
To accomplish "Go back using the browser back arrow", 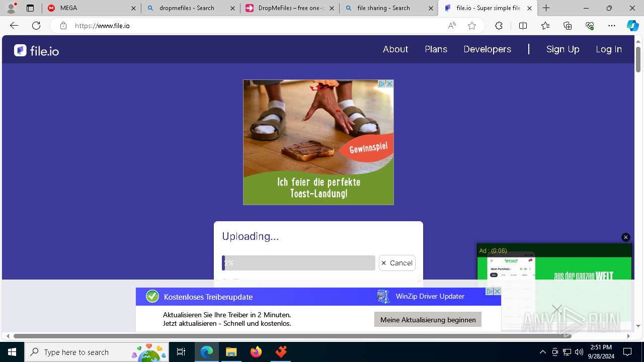I will click(14, 26).
